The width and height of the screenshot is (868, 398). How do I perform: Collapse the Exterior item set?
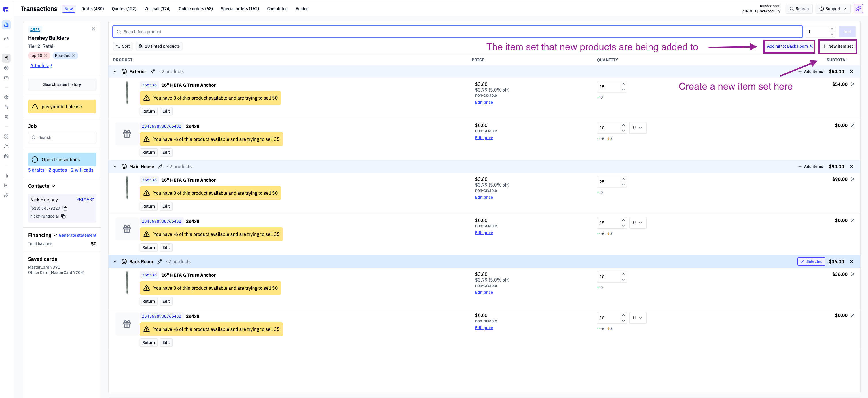tap(115, 71)
